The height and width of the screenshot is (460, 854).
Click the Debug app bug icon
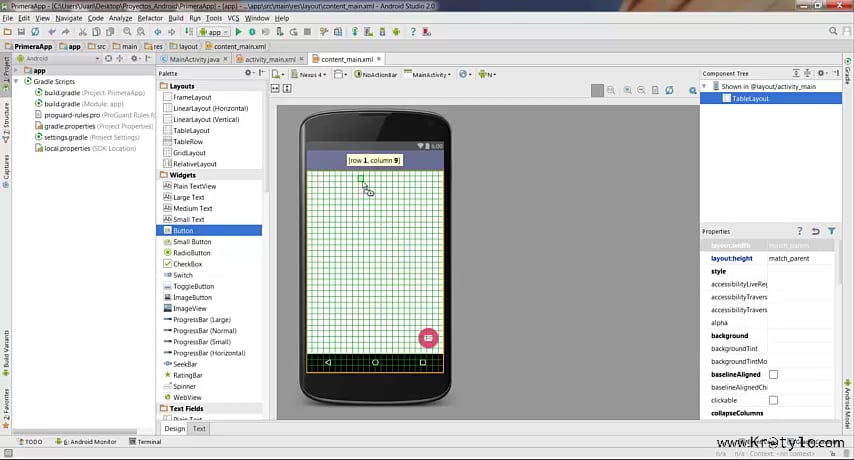coord(252,32)
